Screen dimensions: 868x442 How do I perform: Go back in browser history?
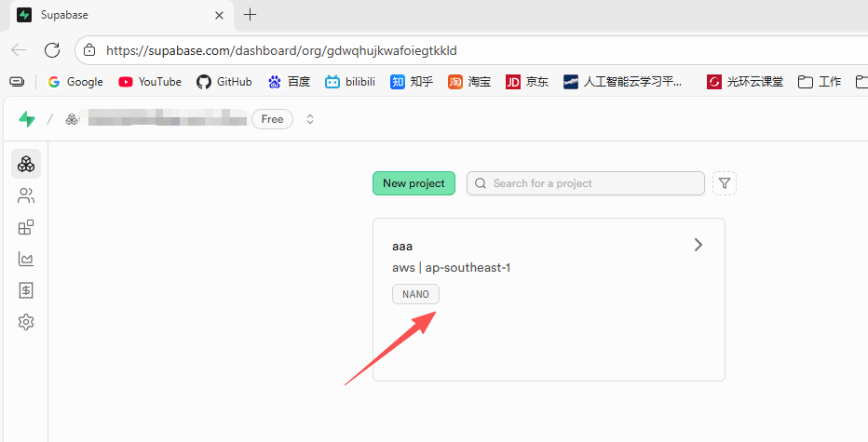click(x=19, y=50)
